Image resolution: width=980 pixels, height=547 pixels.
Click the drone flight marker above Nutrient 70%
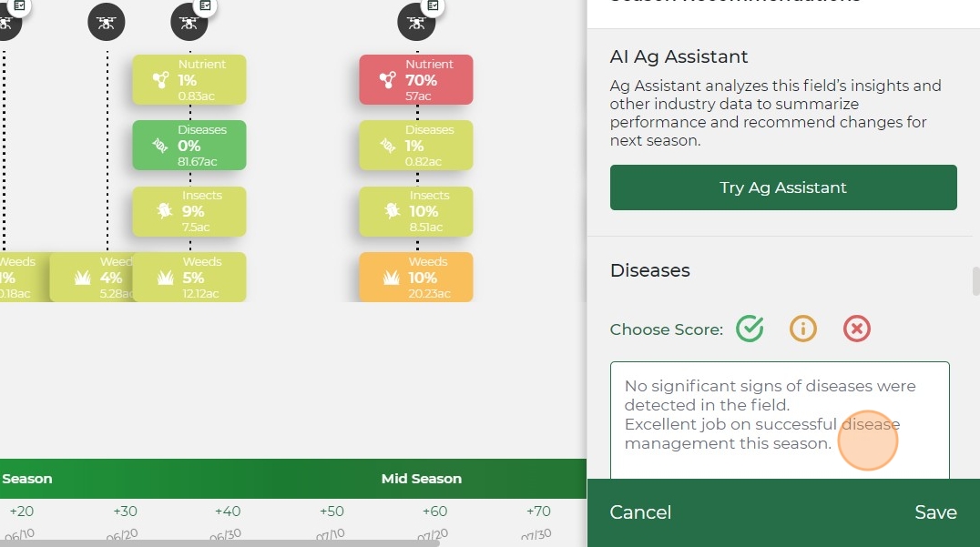(x=416, y=22)
